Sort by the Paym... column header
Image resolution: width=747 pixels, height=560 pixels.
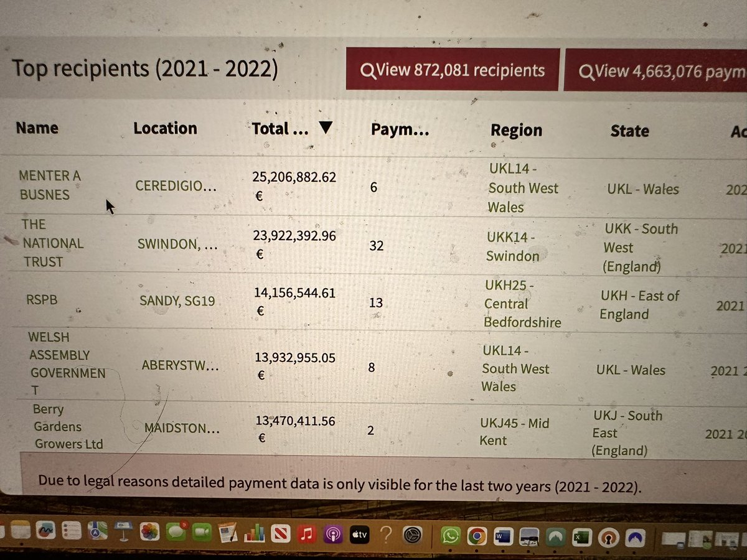point(400,129)
